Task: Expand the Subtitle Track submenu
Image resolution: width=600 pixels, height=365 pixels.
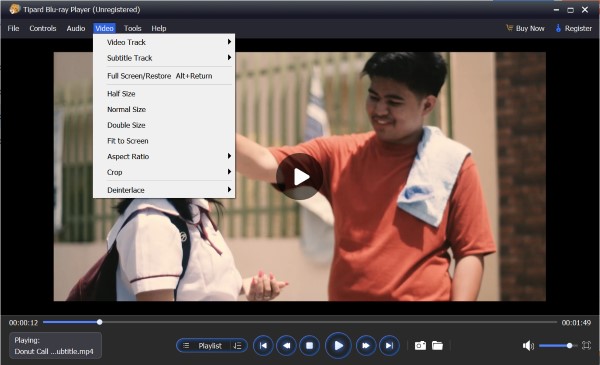Action: (x=164, y=58)
